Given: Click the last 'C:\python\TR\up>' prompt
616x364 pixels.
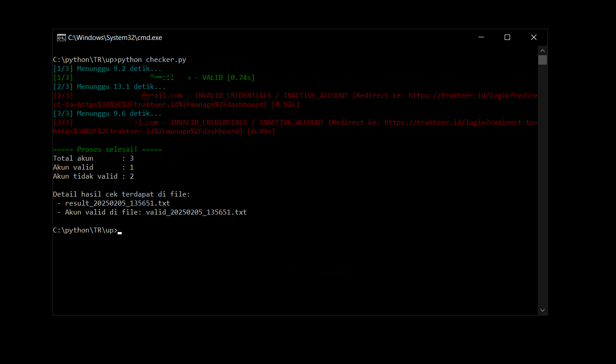Looking at the screenshot, I should (85, 230).
